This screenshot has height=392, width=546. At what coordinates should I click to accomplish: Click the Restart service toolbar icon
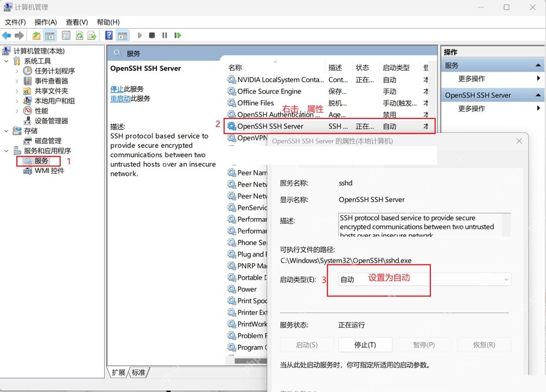[178, 35]
